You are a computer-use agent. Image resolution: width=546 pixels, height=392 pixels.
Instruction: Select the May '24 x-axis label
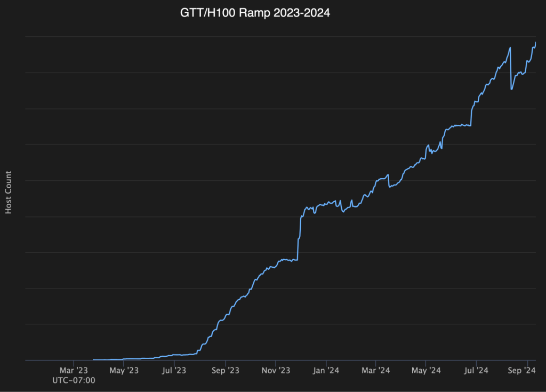(x=426, y=370)
